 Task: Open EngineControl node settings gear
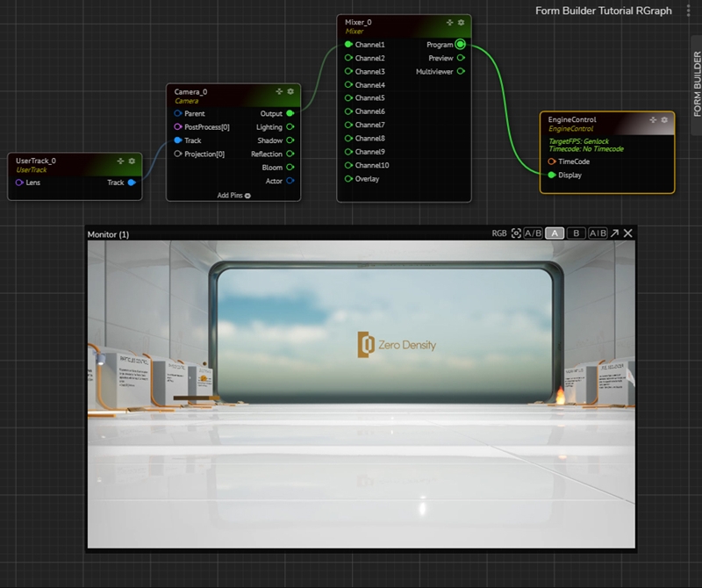point(665,119)
